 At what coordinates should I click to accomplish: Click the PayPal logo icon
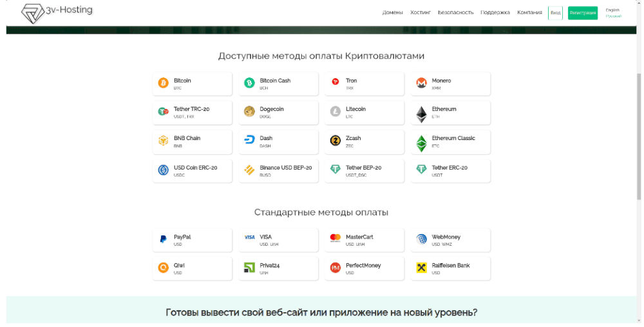coord(163,239)
